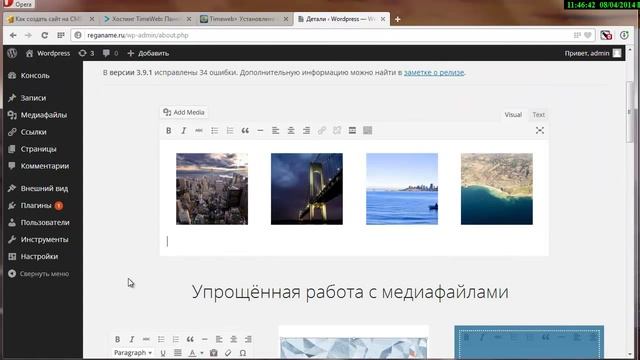This screenshot has height=360, width=640.
Task: Switch to the Timeweb Установлен tab
Action: click(244, 19)
